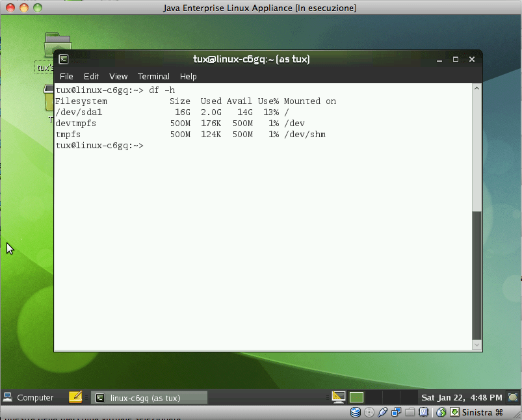Launch the yellow note-taking applet in panel

[75, 397]
